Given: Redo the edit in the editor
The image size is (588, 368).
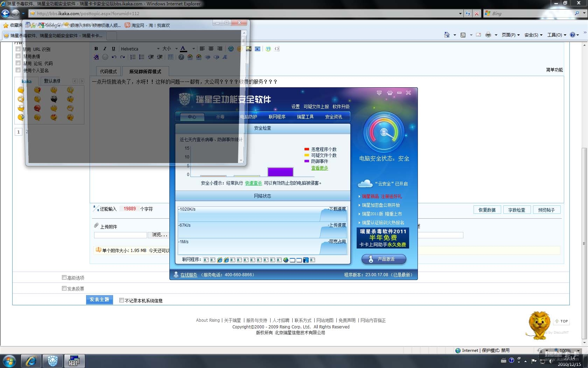Looking at the screenshot, I should click(x=122, y=57).
